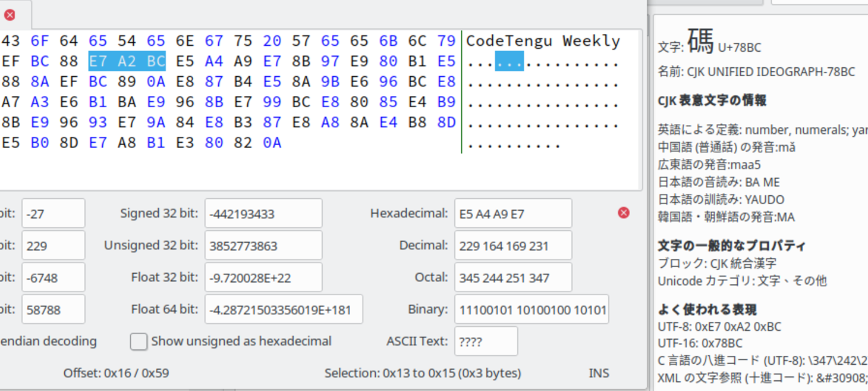Click the Signed 32 bit value field
The width and height of the screenshot is (868, 391).
[x=263, y=213]
